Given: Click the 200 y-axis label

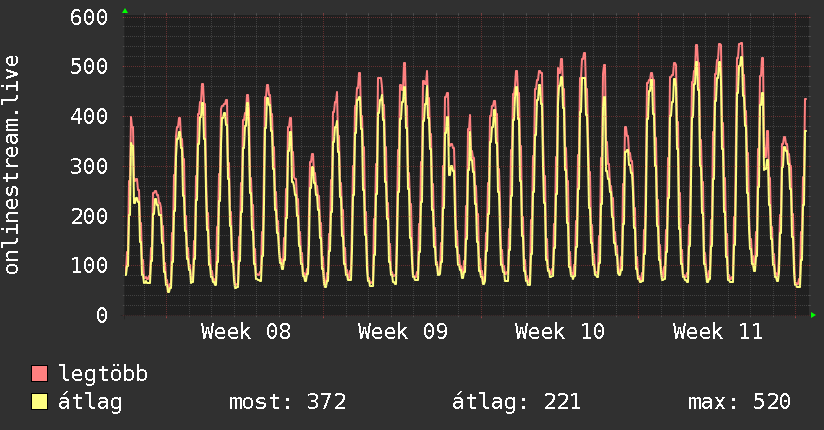Looking at the screenshot, I should coord(89,216).
